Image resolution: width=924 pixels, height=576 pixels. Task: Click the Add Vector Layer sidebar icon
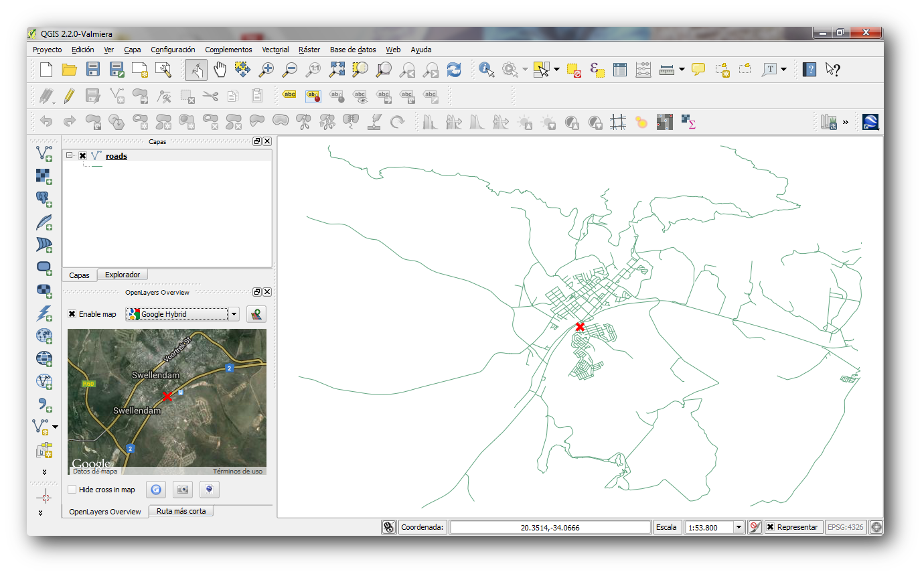pos(44,153)
